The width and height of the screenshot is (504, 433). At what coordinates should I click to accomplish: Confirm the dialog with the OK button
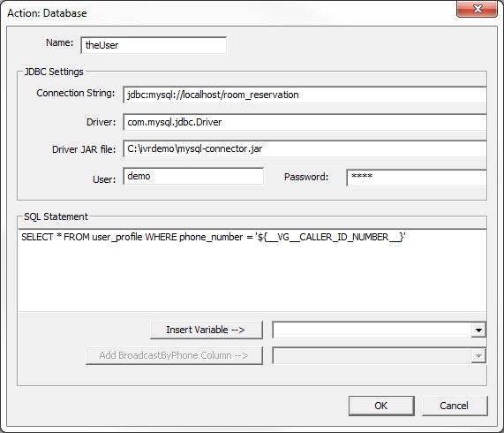click(381, 406)
